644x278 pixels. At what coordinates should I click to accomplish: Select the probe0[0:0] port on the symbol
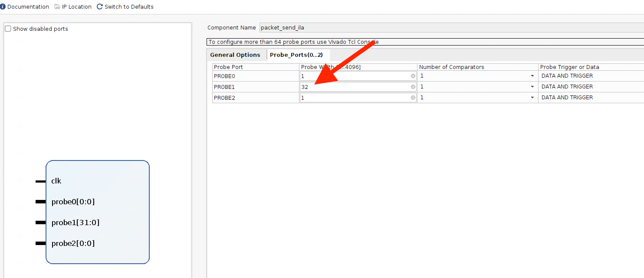(x=72, y=202)
